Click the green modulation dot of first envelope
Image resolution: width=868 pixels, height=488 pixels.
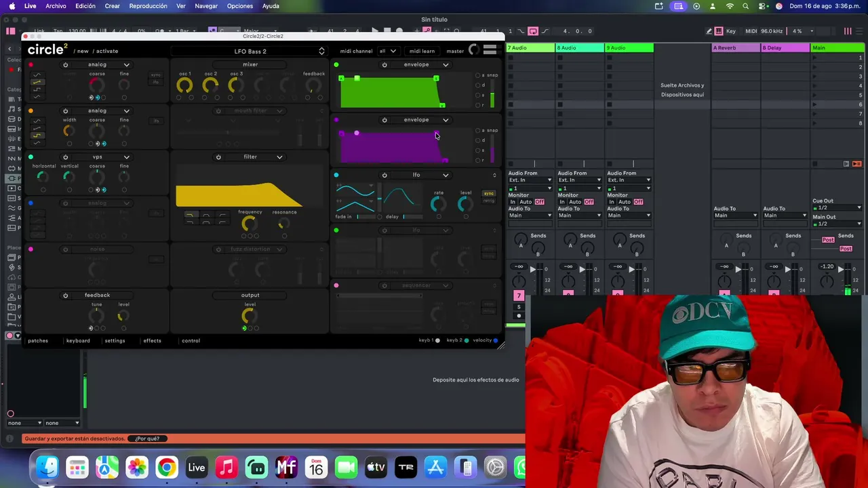coord(336,64)
